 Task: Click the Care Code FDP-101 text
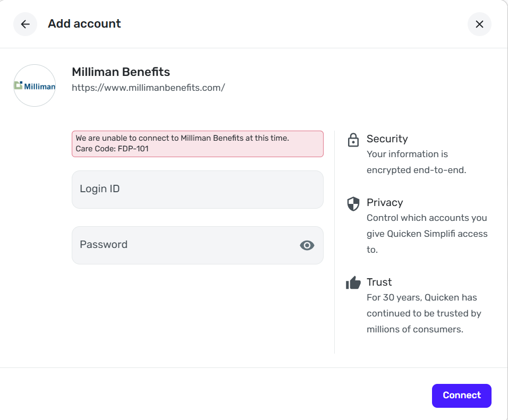click(x=112, y=149)
